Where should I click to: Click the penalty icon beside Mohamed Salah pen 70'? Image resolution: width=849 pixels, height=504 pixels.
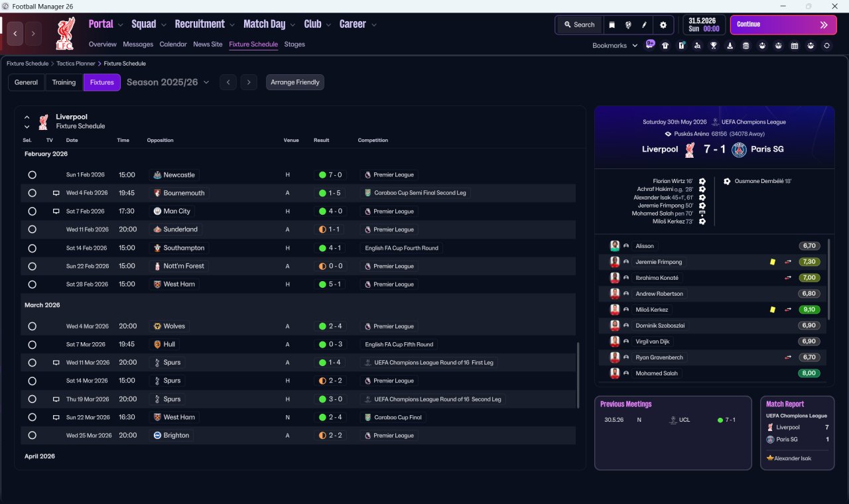[x=702, y=214]
